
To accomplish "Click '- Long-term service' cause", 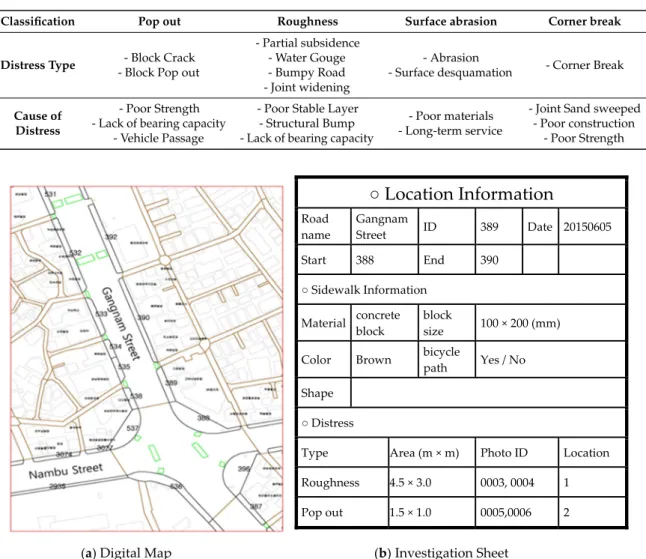I will pyautogui.click(x=450, y=131).
